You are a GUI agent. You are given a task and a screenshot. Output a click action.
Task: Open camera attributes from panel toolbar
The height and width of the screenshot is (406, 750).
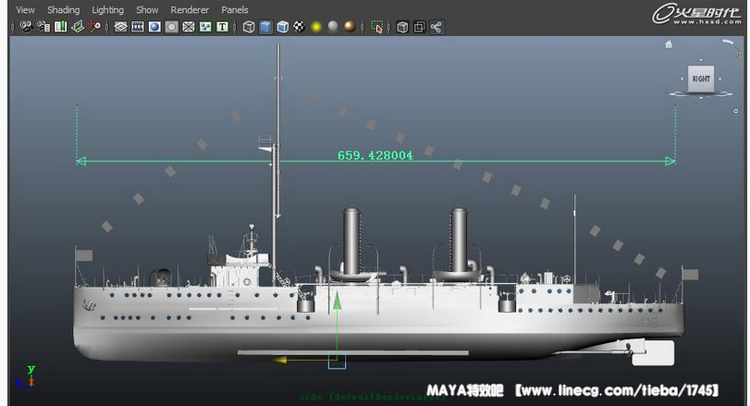coord(43,27)
